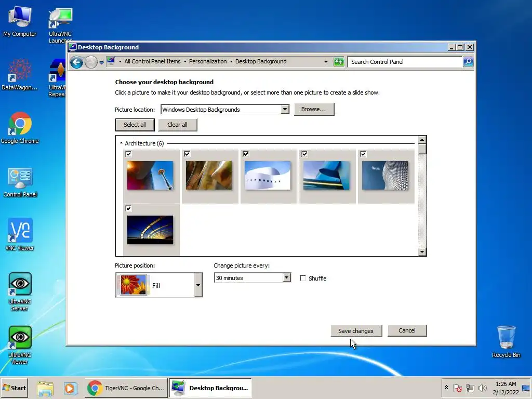Show hidden tray icons arrow
The image size is (532, 399).
click(446, 388)
